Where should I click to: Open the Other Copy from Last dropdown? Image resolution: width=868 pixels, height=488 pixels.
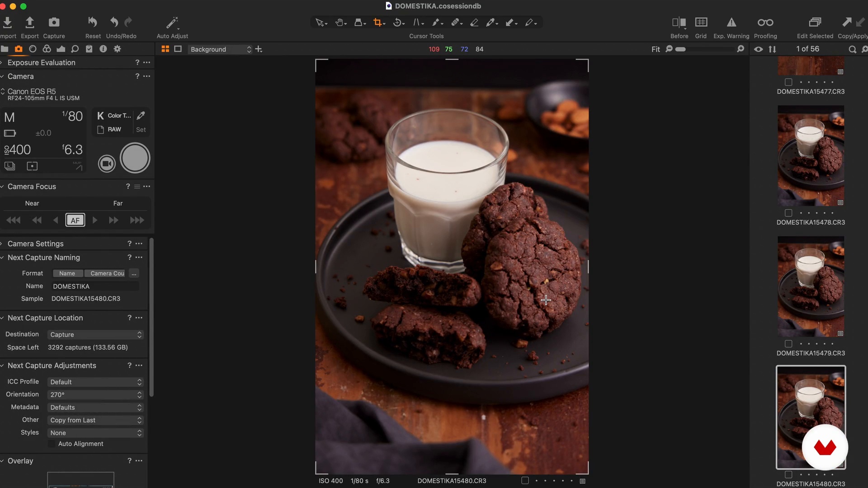pos(95,420)
